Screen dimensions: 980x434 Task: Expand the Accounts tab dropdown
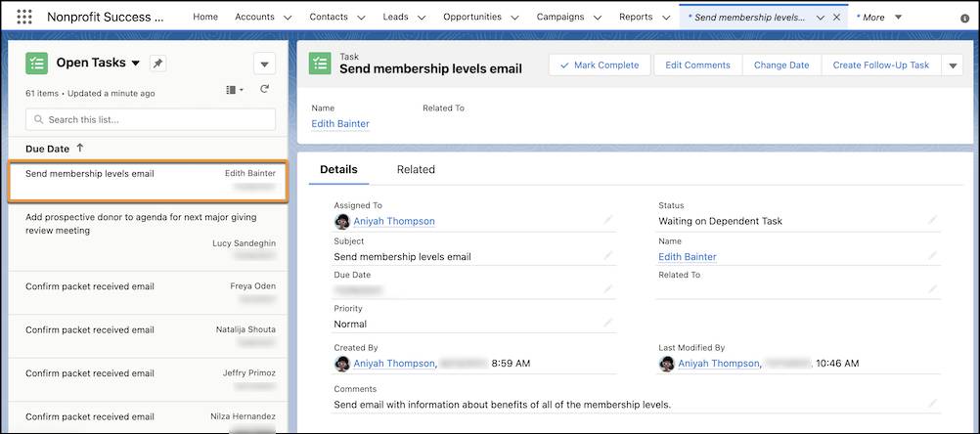pyautogui.click(x=288, y=18)
